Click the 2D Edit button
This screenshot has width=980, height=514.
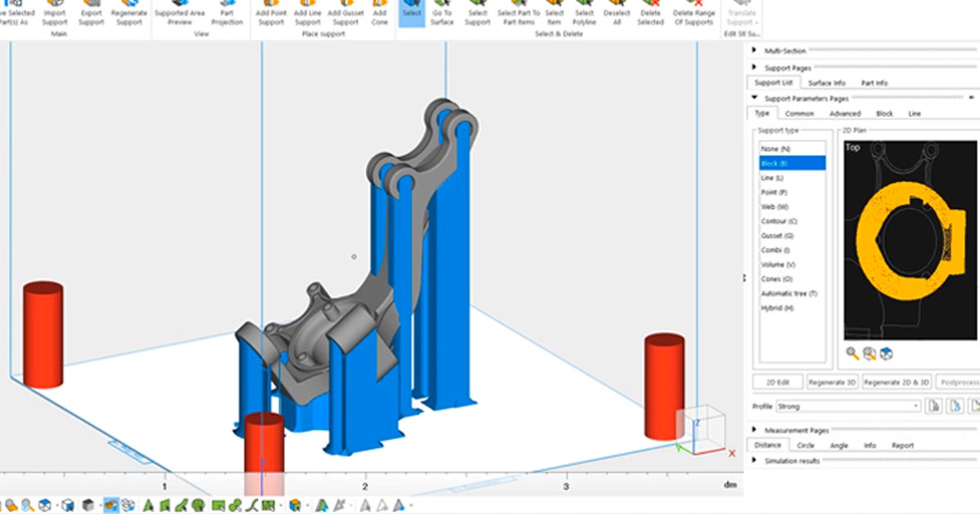click(778, 382)
